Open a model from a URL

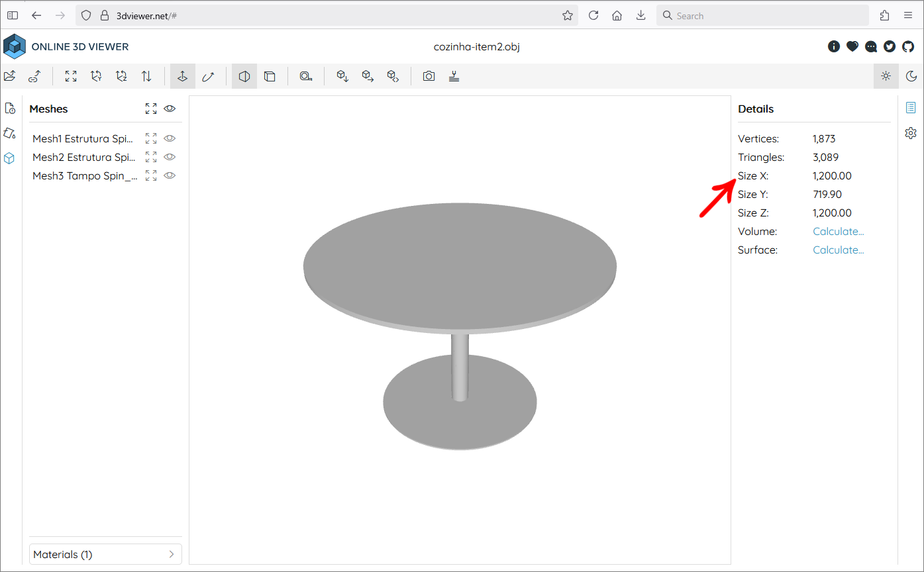(35, 76)
